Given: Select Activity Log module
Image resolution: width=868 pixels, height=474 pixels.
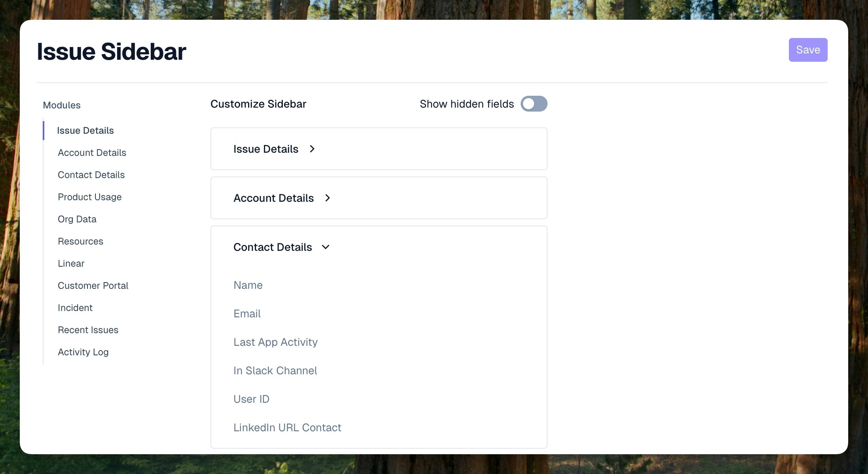Looking at the screenshot, I should point(83,352).
